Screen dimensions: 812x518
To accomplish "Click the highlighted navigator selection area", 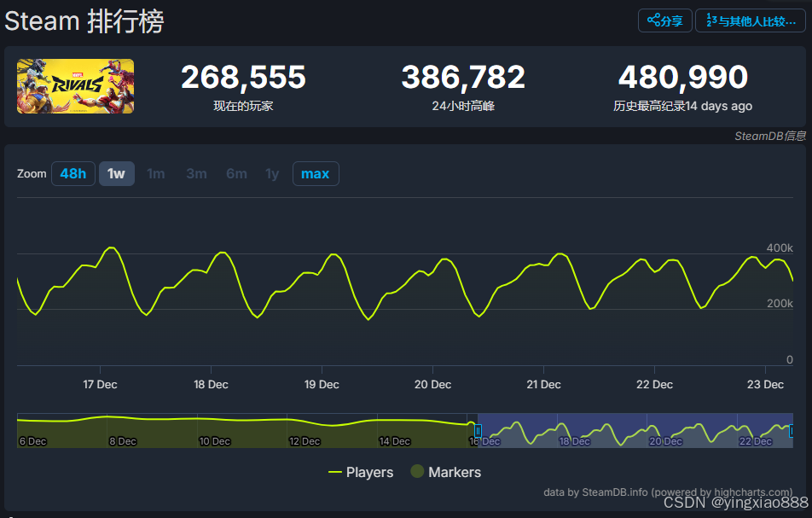I will 635,430.
